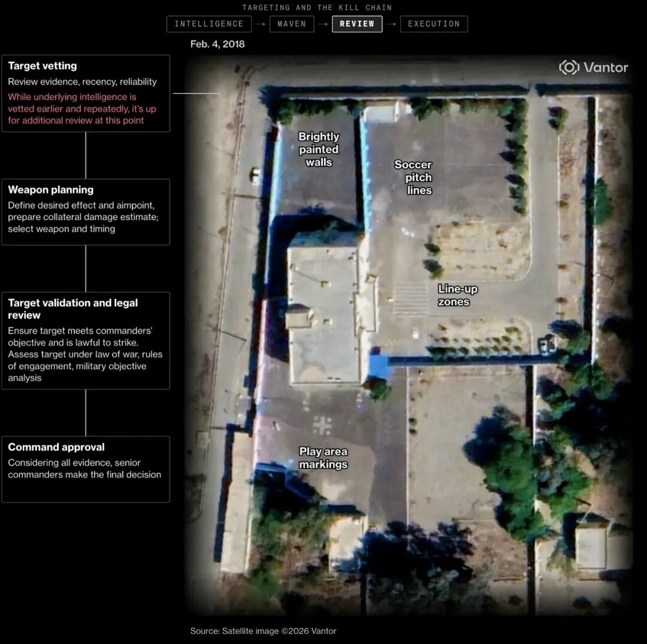This screenshot has width=647, height=644.
Task: Click the Play area markings label
Action: (323, 458)
